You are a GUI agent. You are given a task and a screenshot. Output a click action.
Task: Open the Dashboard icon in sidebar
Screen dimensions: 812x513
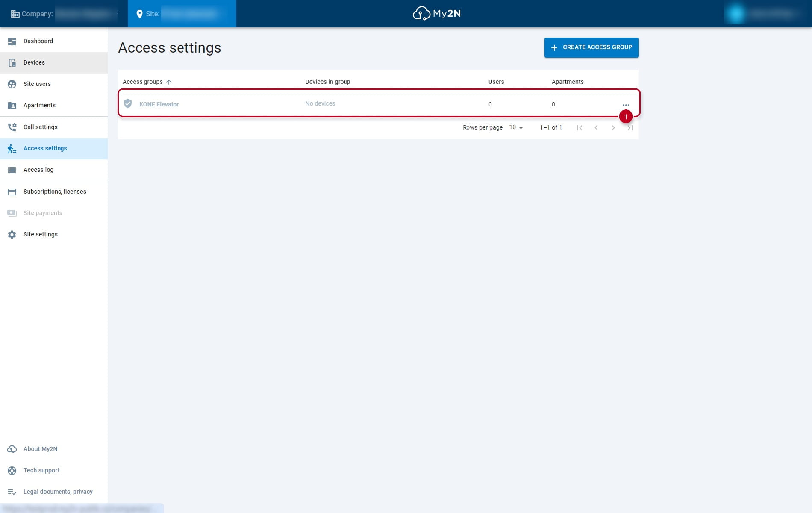point(12,41)
